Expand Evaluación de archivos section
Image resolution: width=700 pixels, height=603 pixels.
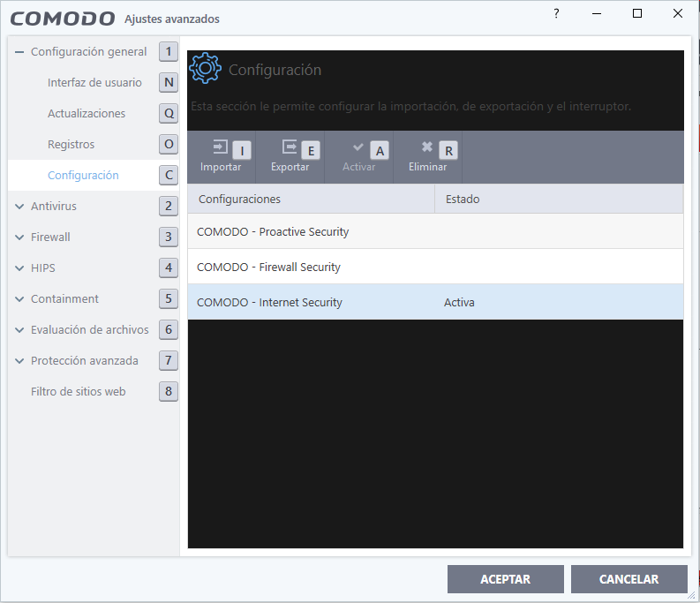(19, 329)
